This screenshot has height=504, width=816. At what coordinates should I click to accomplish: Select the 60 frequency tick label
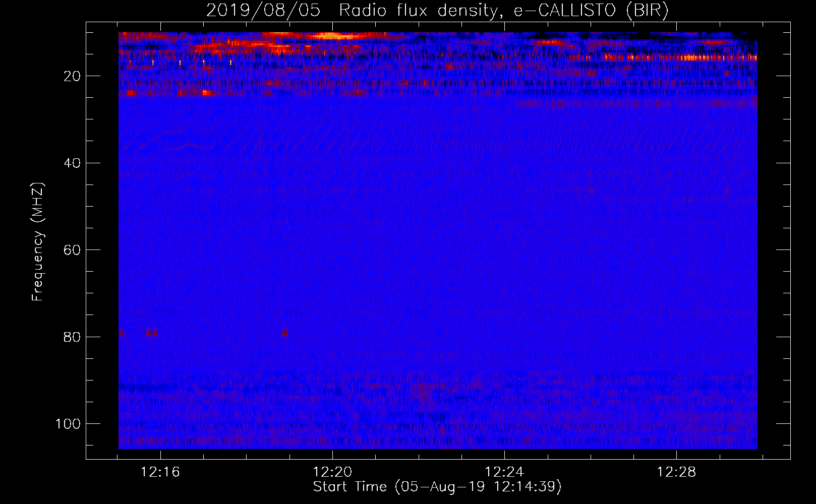coord(72,250)
